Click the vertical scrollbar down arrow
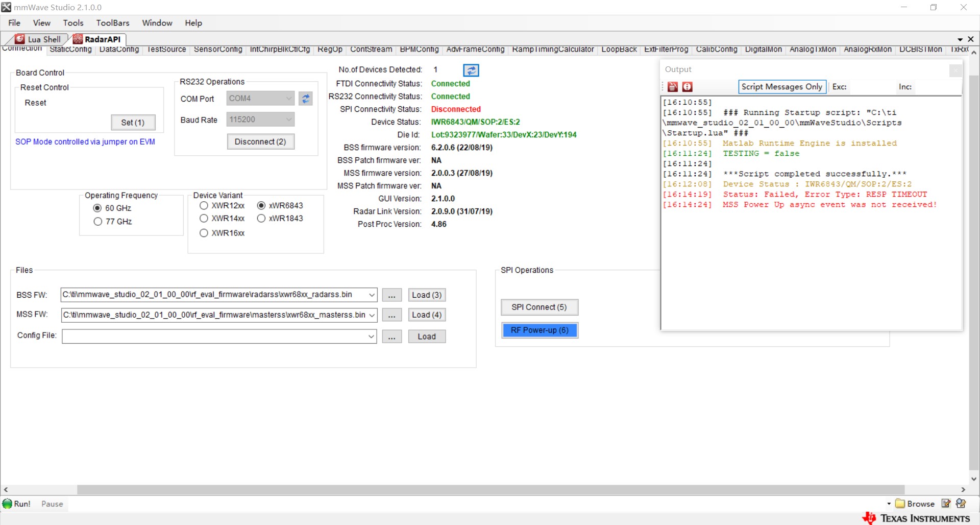Screen dimensions: 980x525 tap(974, 479)
